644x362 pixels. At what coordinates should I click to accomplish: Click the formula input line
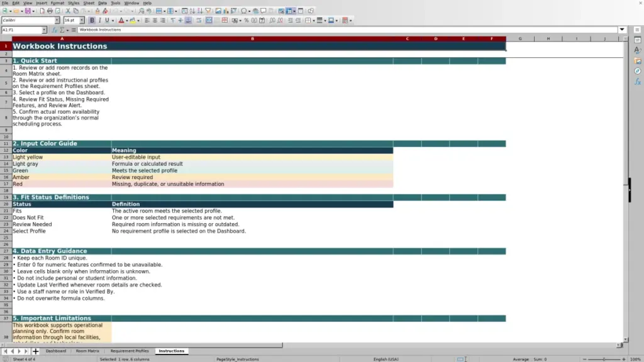point(347,30)
